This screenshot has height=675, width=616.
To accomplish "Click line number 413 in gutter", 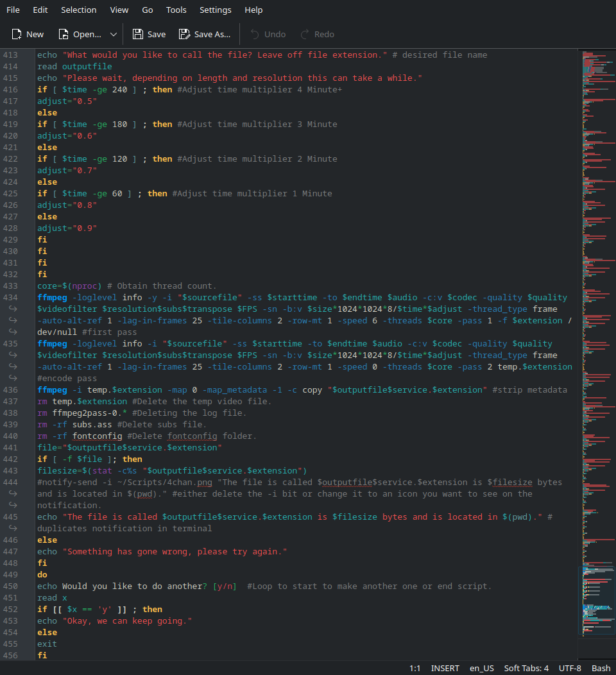I will [10, 55].
